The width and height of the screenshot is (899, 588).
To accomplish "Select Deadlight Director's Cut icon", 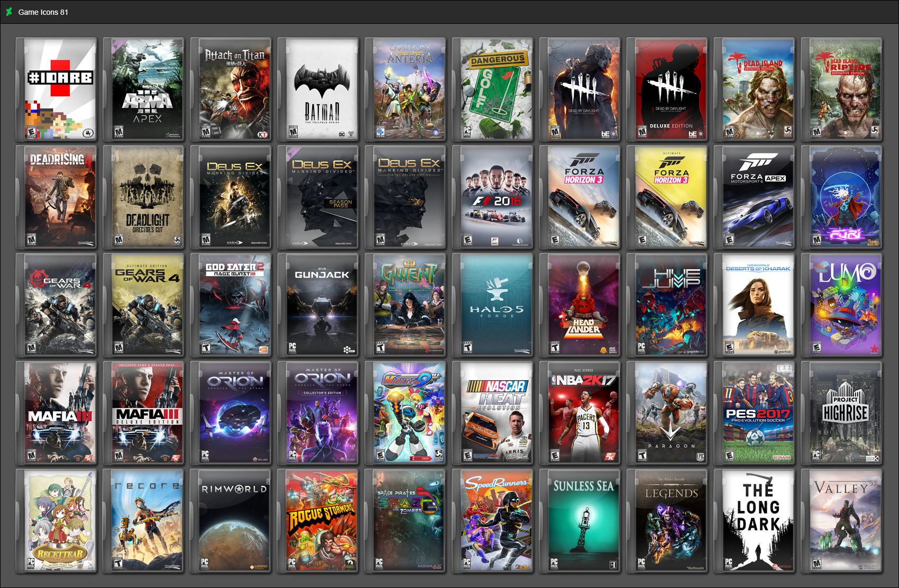I will (x=144, y=198).
